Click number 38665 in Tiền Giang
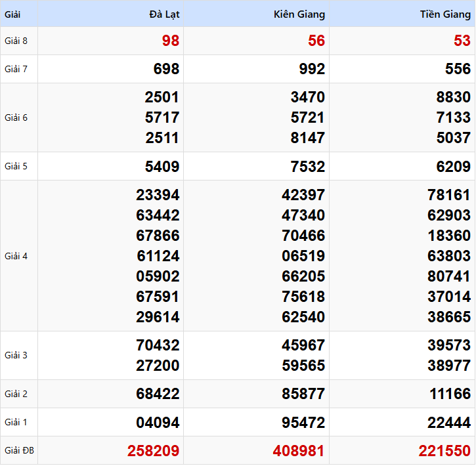476x466 pixels. (x=449, y=317)
